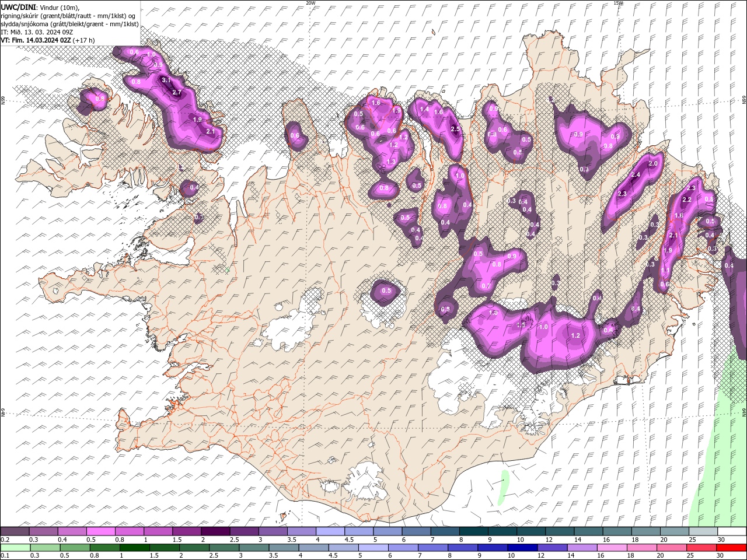
Task: Click the 2.2 precipitation value on map
Action: (x=687, y=200)
